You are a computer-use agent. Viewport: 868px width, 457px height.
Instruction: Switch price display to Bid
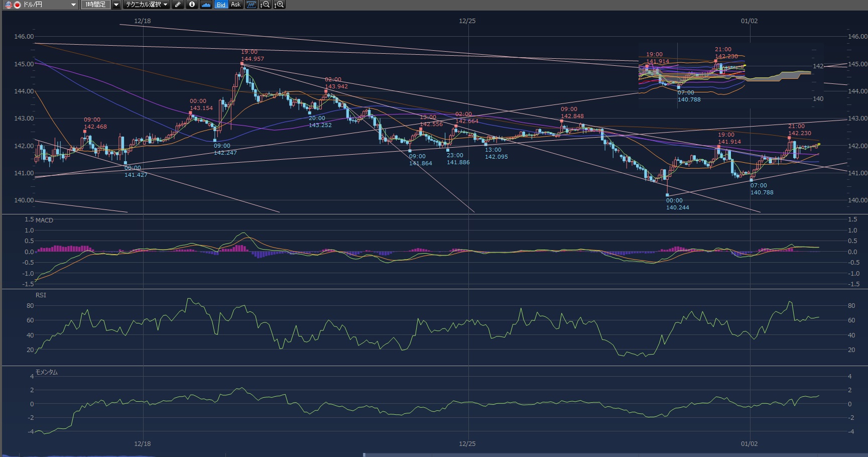[221, 5]
